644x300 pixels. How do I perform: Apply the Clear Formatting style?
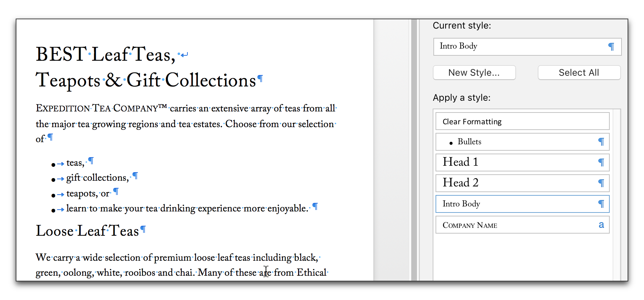click(x=522, y=121)
